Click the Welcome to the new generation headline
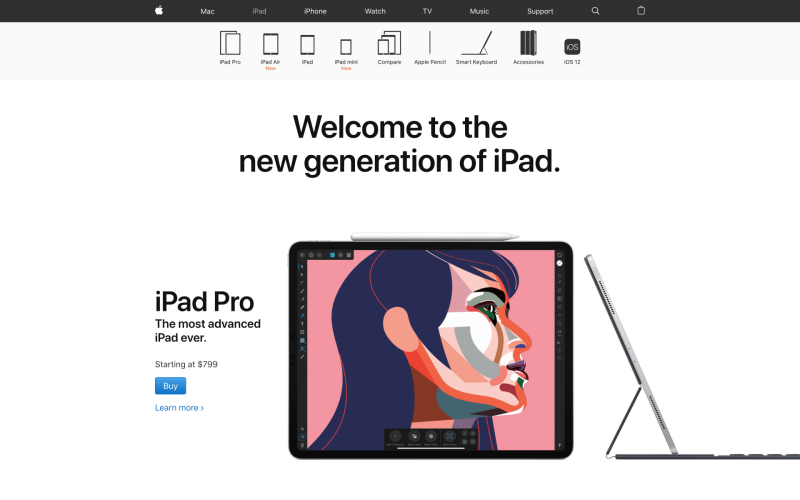The image size is (800, 500). click(x=399, y=144)
